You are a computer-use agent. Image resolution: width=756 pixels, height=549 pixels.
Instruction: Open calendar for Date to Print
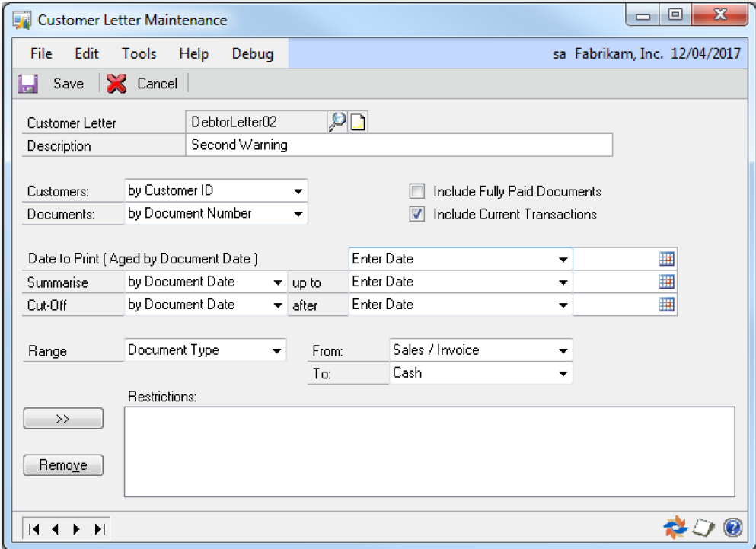[x=666, y=259]
